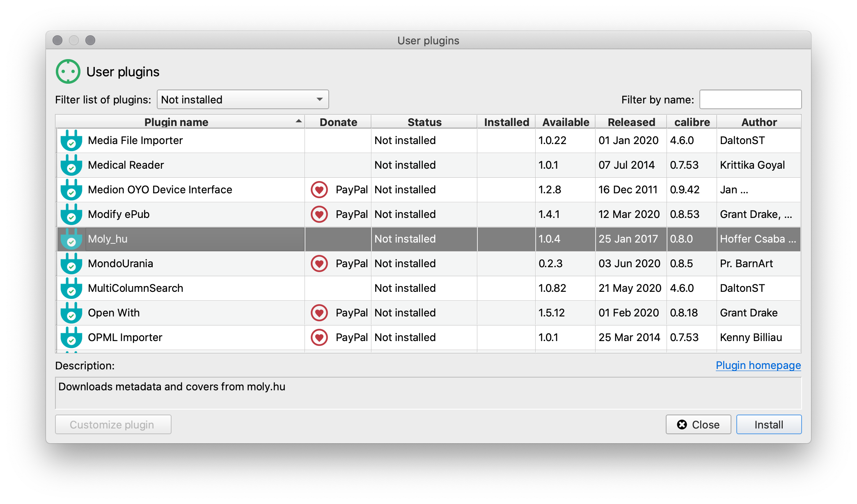Focus the Filter by name field

pyautogui.click(x=750, y=100)
